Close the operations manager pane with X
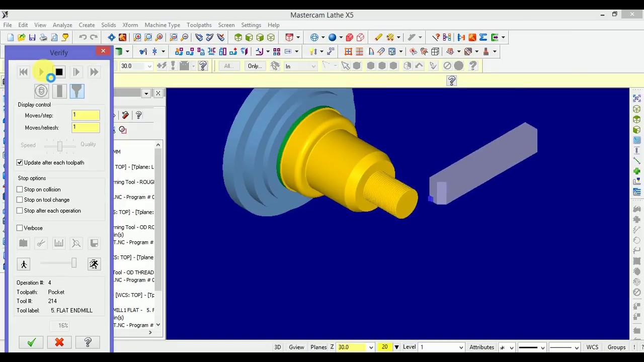644x362 pixels. pos(158,93)
